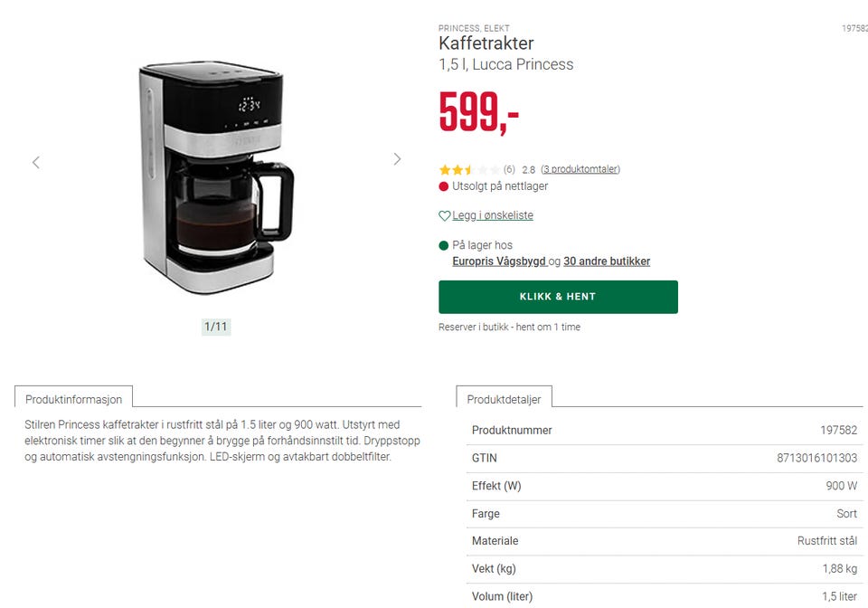Click the Kaffetrakter product title

tap(486, 43)
